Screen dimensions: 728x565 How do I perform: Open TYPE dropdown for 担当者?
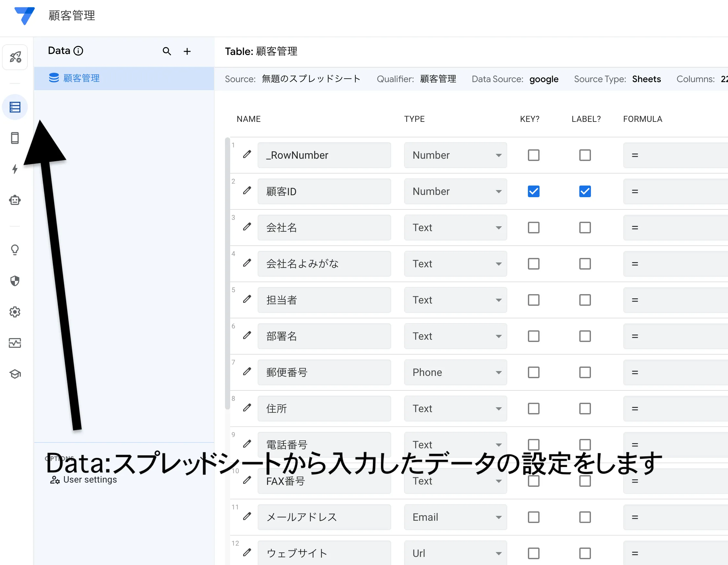[x=455, y=300]
